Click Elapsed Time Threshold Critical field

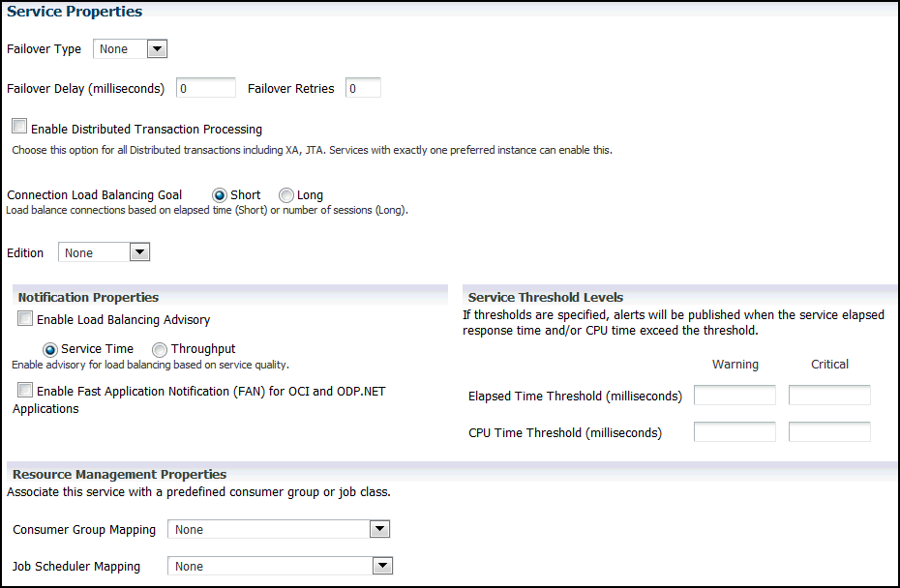pyautogui.click(x=829, y=396)
